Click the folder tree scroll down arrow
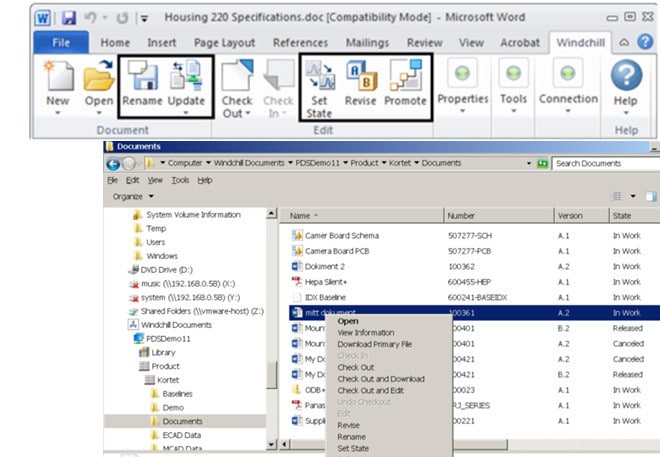Image resolution: width=660 pixels, height=457 pixels. pos(272,444)
